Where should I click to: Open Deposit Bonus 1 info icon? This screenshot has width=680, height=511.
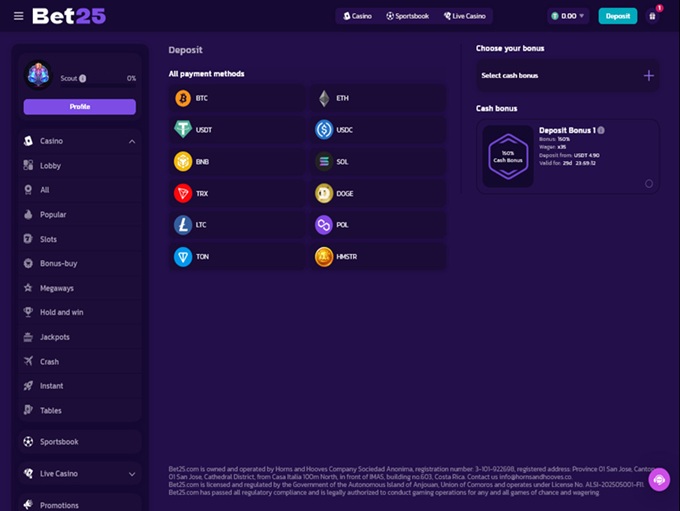pos(601,130)
